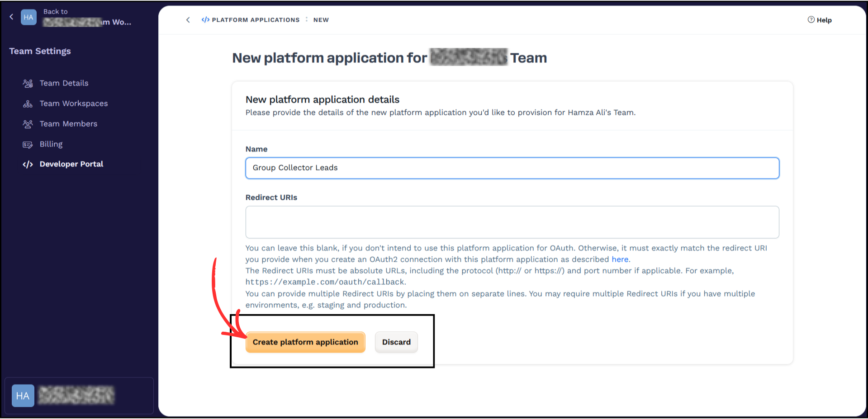Click the back arrow beside the breadcrumb
Viewport: 868px width, 419px height.
tap(188, 19)
